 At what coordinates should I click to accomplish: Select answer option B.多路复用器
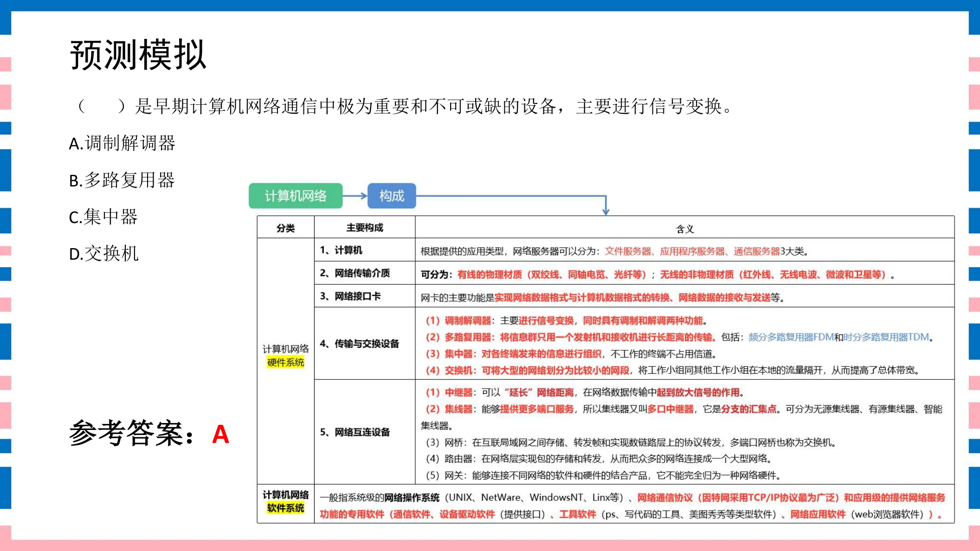coord(122,180)
